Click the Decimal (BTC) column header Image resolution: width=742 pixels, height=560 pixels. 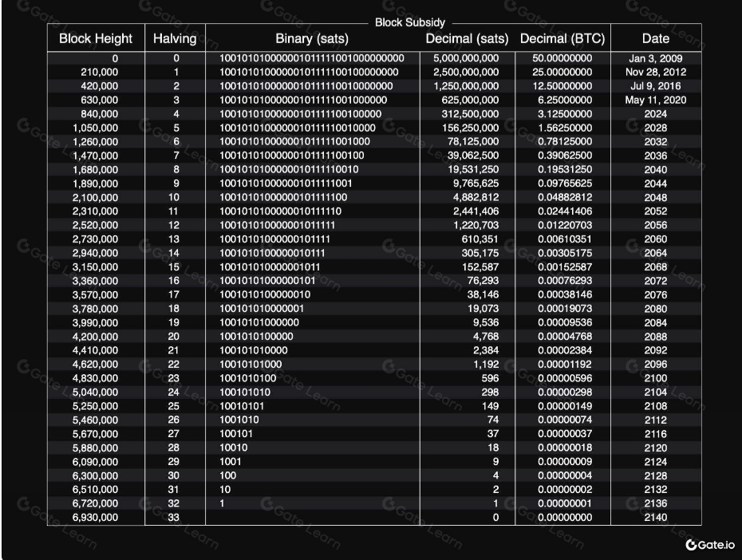pos(562,39)
